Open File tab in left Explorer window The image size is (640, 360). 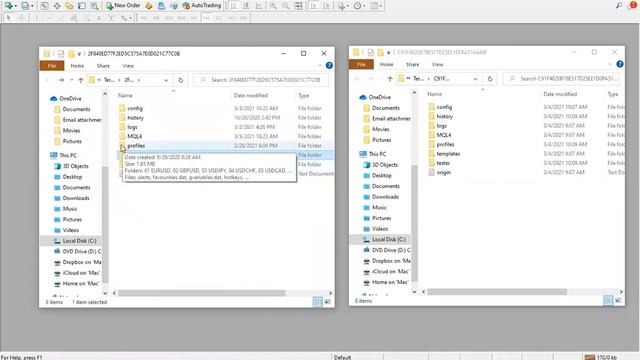[x=52, y=66]
